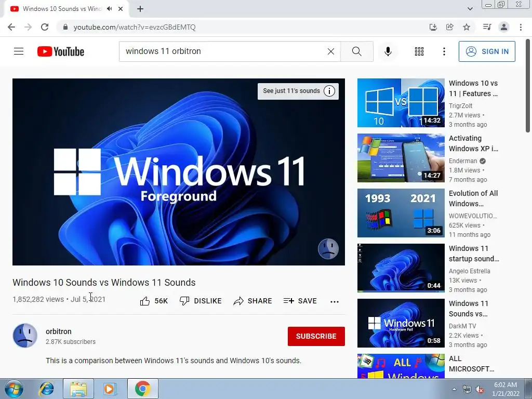Image resolution: width=532 pixels, height=399 pixels.
Task: Open YouTube settings three-dot menu
Action: pyautogui.click(x=444, y=51)
